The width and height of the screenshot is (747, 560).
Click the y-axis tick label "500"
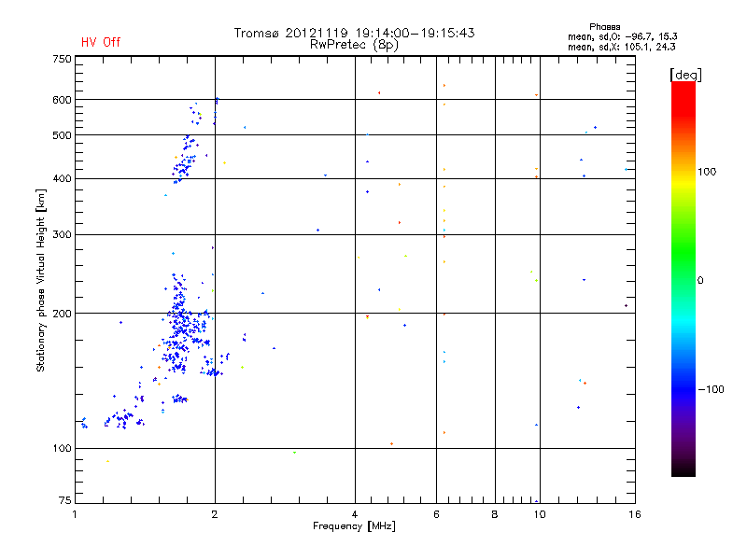point(62,135)
